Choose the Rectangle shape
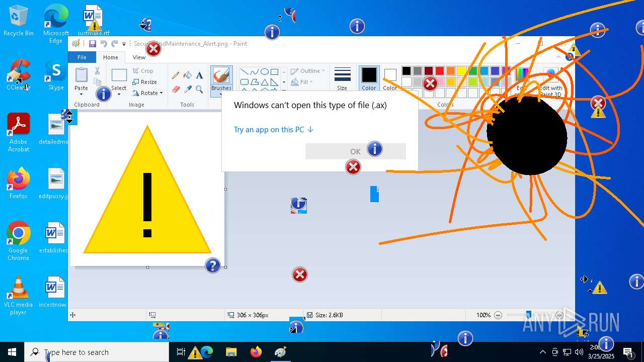 pyautogui.click(x=274, y=72)
